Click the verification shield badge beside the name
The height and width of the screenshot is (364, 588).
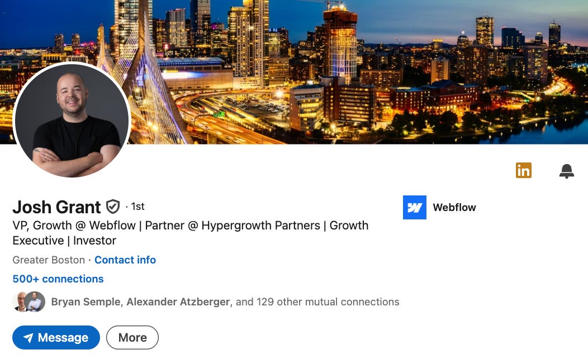coord(113,207)
